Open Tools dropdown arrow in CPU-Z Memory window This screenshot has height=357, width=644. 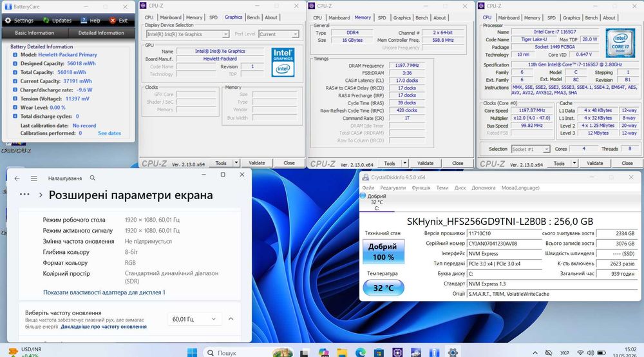pyautogui.click(x=404, y=163)
